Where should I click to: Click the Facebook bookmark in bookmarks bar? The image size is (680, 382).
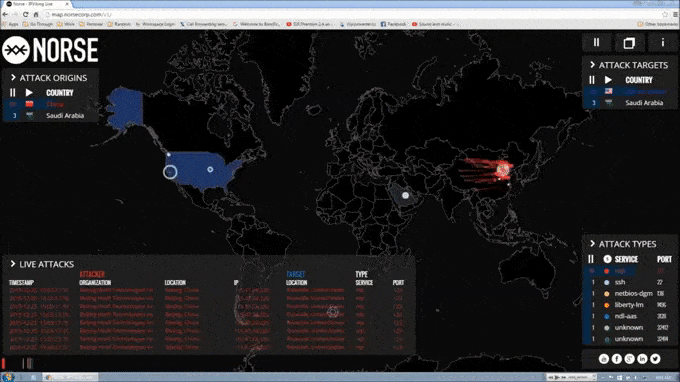(393, 24)
